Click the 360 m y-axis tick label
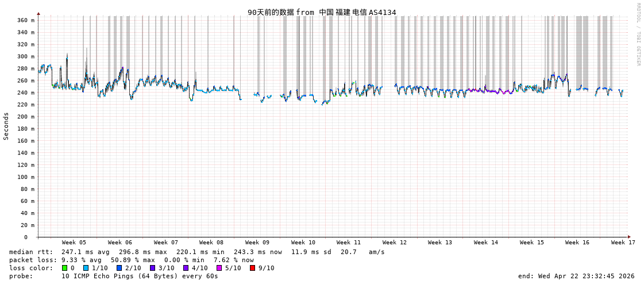 pyautogui.click(x=25, y=20)
